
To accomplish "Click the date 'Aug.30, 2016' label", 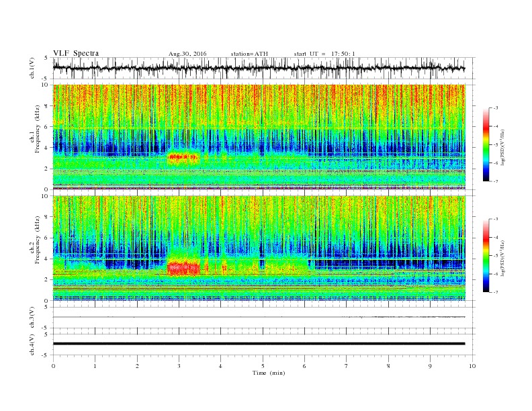I will (x=187, y=54).
